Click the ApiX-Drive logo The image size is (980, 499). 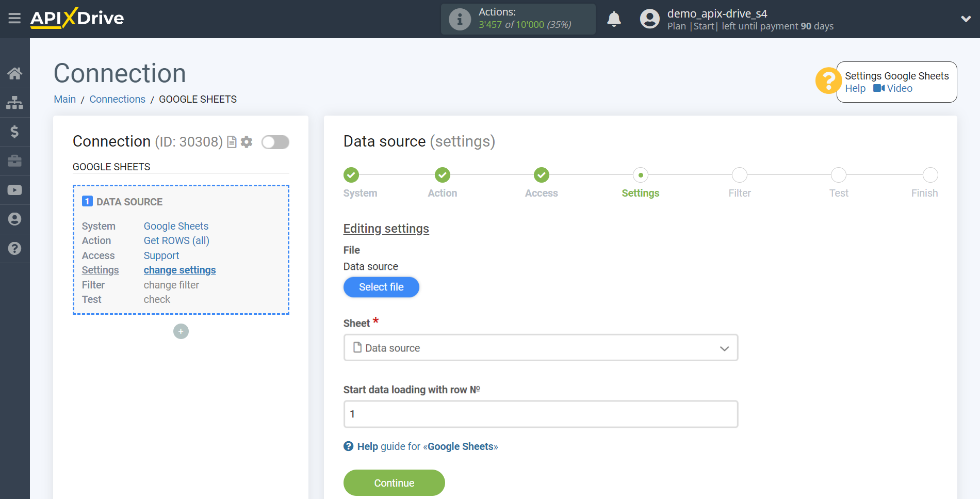(77, 18)
